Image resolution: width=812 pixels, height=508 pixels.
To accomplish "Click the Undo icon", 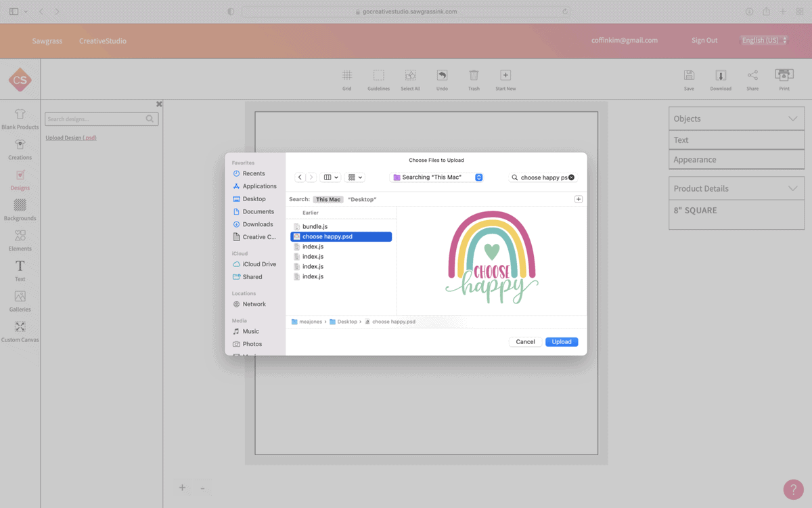I will pos(442,76).
